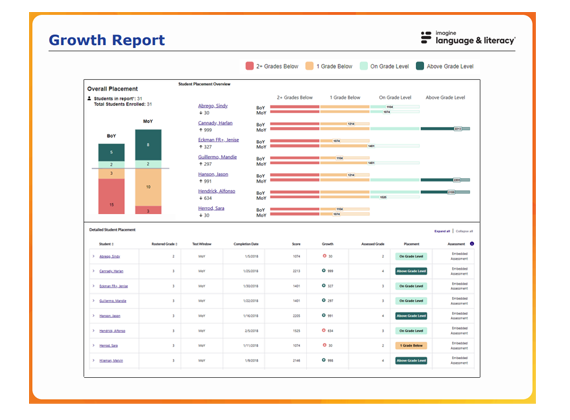Click the students-in-report person icon
Viewport: 570px width, 420px height.
click(x=89, y=98)
